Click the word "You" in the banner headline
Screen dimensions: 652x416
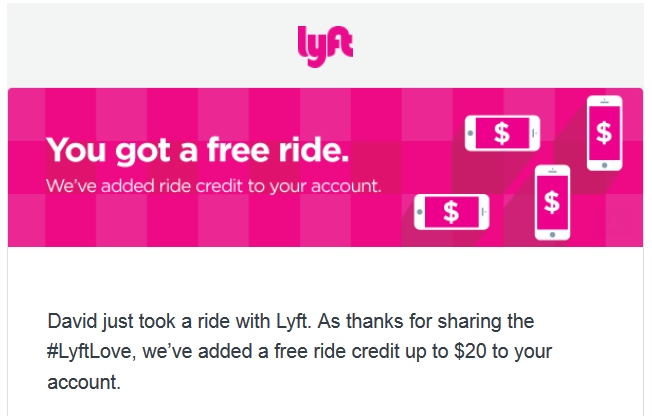tap(77, 152)
